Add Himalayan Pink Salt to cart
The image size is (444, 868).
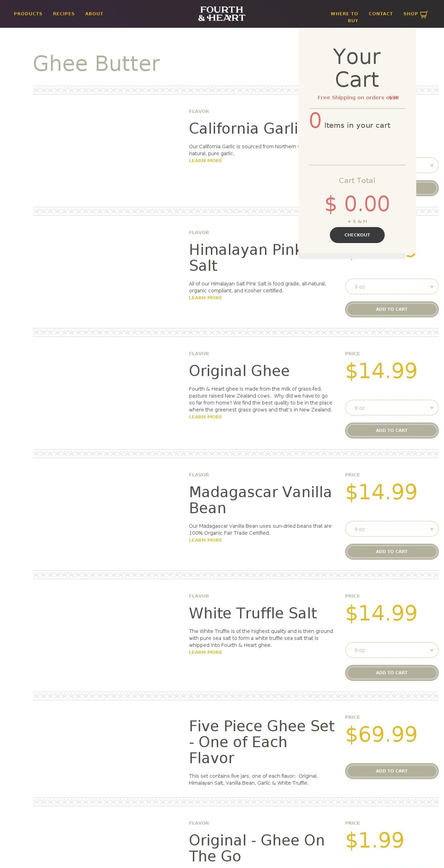pyautogui.click(x=391, y=309)
